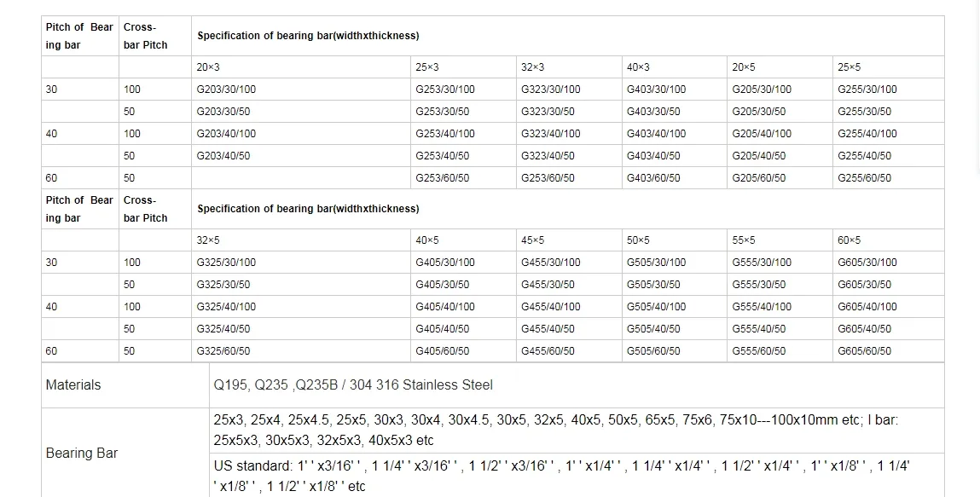980x497 pixels.
Task: Select the 60×5 column header
Action: tap(849, 240)
